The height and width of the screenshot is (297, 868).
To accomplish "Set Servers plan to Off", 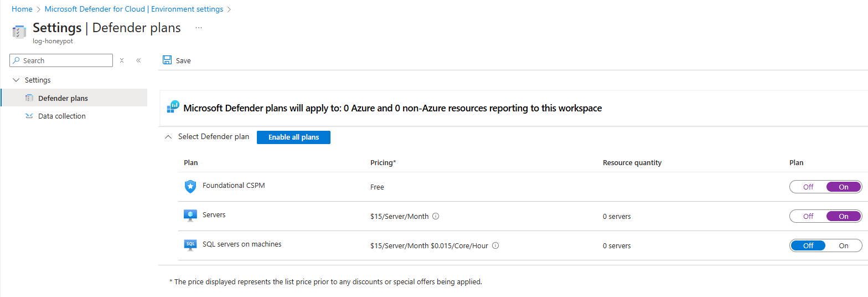I will tap(808, 216).
